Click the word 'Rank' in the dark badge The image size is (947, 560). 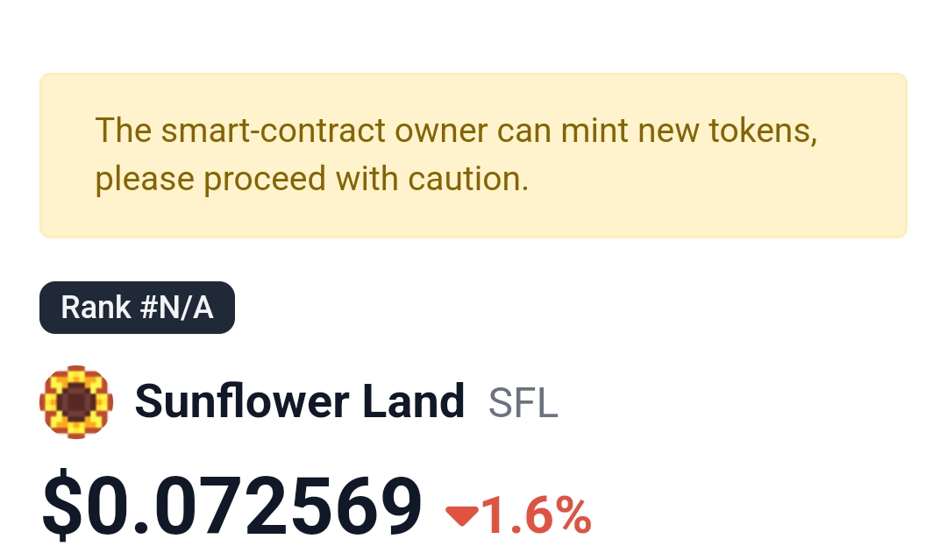coord(96,307)
